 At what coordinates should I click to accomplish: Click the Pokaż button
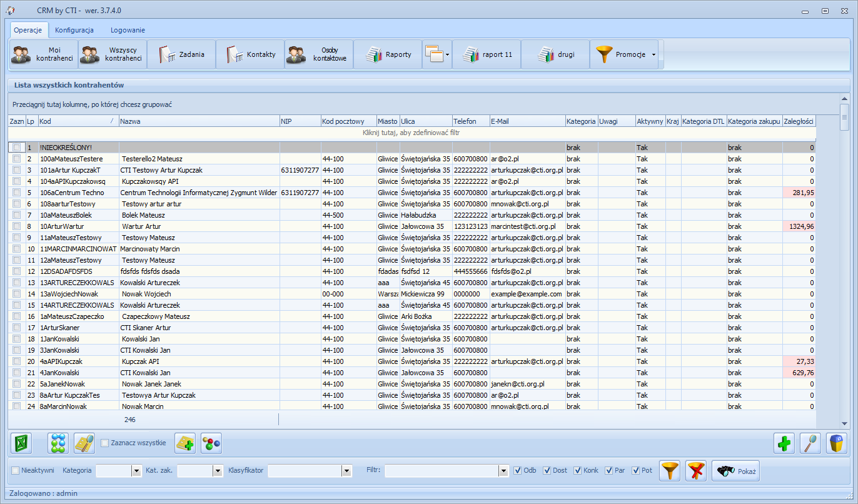tap(735, 471)
